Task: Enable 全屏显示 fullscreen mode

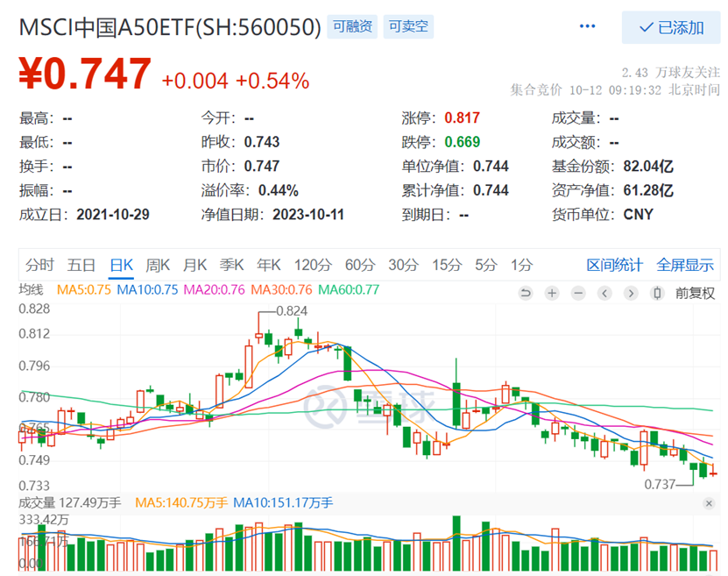Action: point(686,263)
